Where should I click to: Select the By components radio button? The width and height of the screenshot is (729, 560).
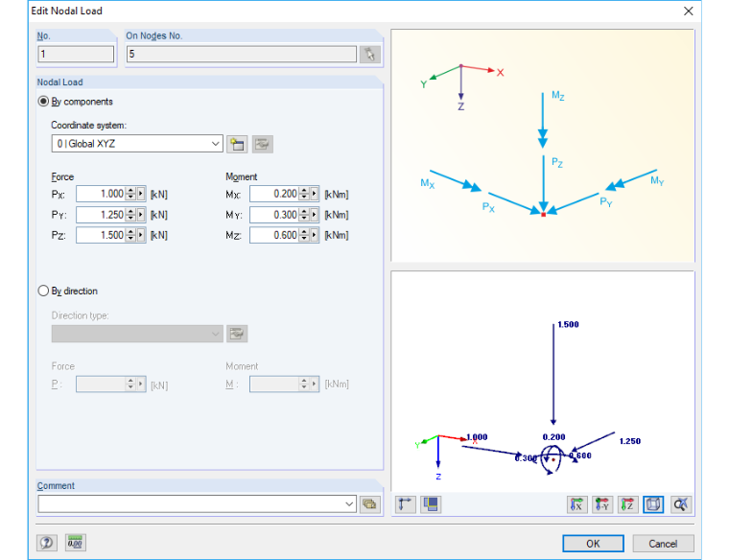pyautogui.click(x=43, y=102)
